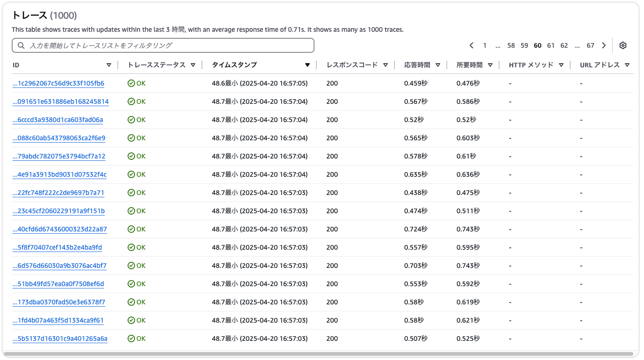The width and height of the screenshot is (644, 360).
Task: Go to page 1
Action: click(x=485, y=45)
